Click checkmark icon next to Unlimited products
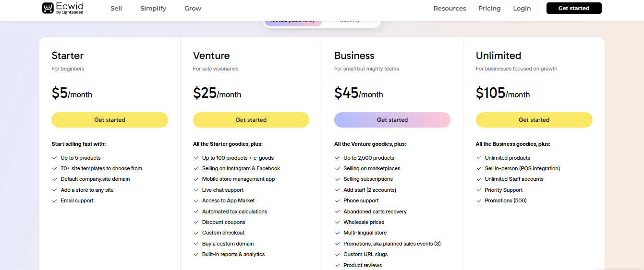 [x=479, y=158]
